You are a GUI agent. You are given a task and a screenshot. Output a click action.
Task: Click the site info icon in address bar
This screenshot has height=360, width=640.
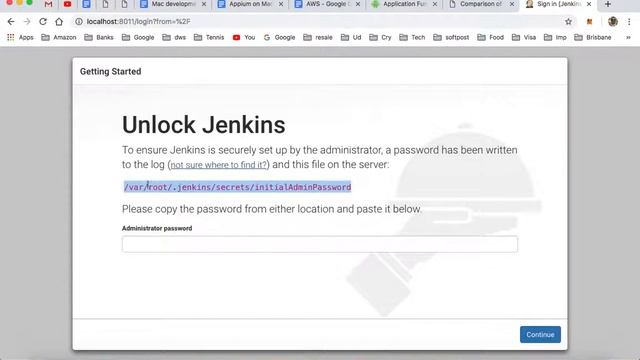79,22
